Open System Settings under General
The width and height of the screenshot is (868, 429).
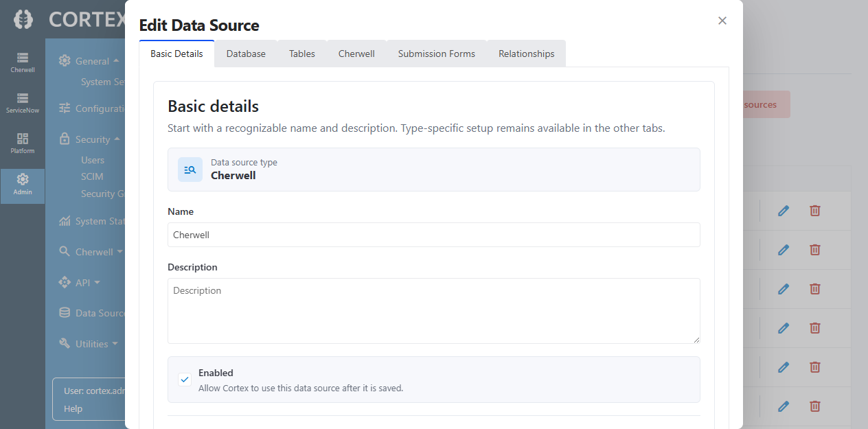point(103,82)
